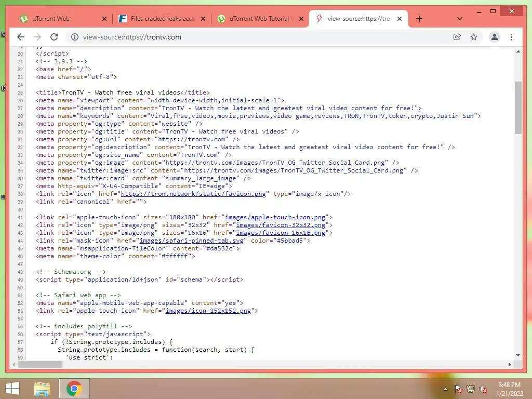Click the muted volume tray icon
532x399 pixels.
pyautogui.click(x=483, y=389)
